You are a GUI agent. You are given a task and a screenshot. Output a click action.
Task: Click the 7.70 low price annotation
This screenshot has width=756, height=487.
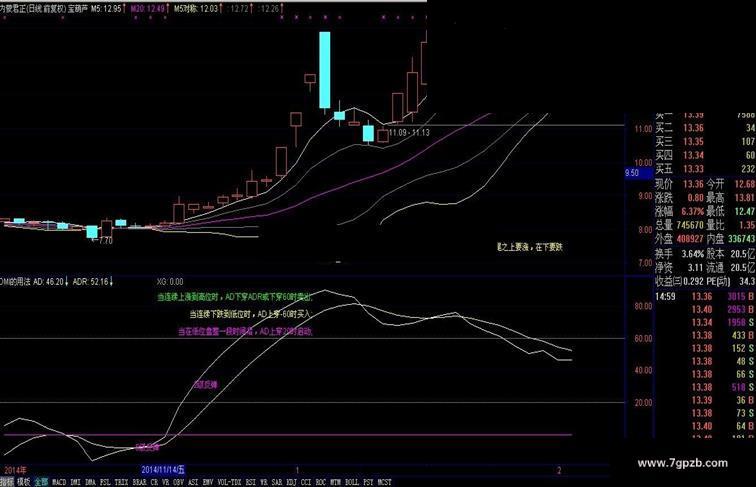(x=102, y=240)
